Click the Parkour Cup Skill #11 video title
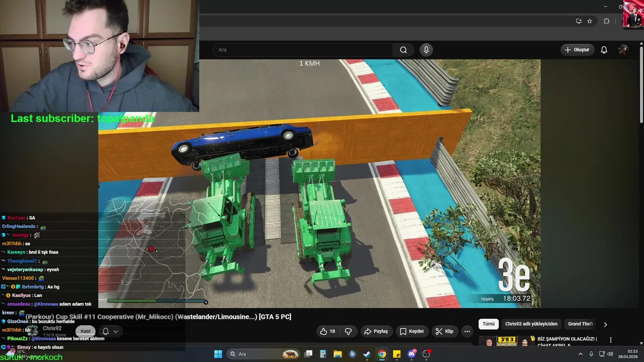 click(x=158, y=317)
